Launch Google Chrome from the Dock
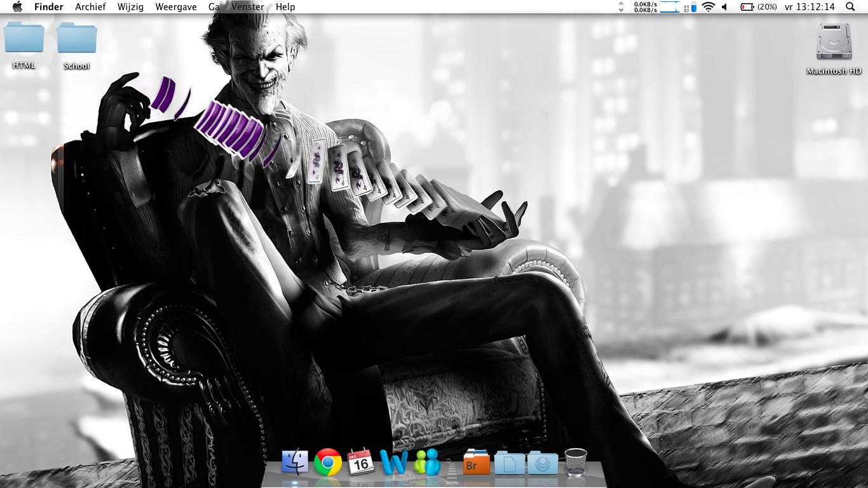 (328, 462)
